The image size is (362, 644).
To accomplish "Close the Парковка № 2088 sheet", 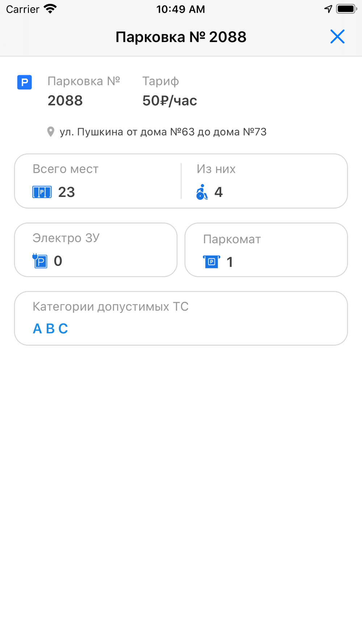I will (337, 37).
